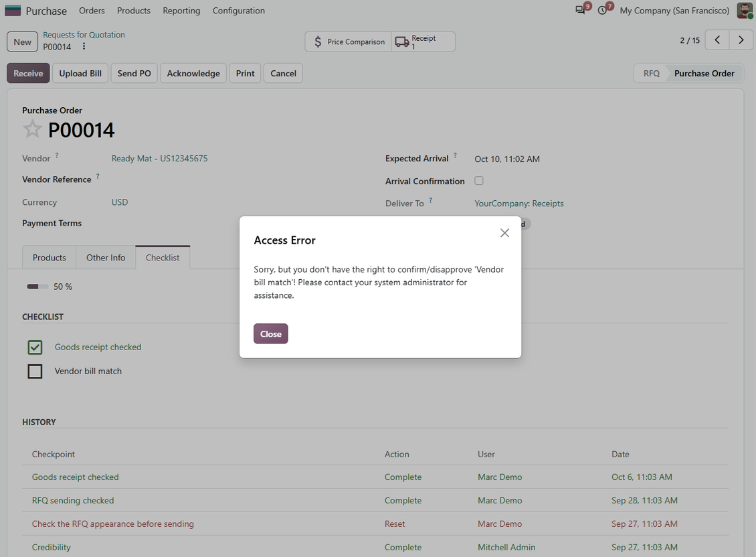Open the Receipt smart button
The width and height of the screenshot is (756, 557).
(x=423, y=42)
